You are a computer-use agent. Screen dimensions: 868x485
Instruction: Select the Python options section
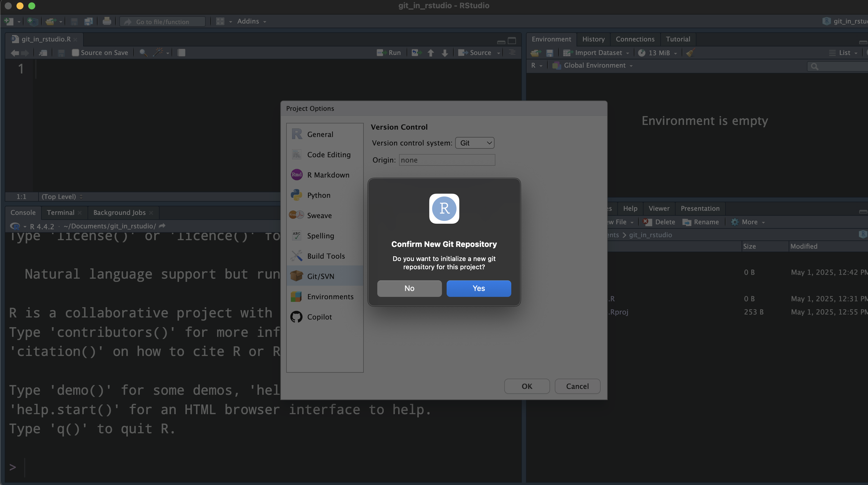[319, 195]
